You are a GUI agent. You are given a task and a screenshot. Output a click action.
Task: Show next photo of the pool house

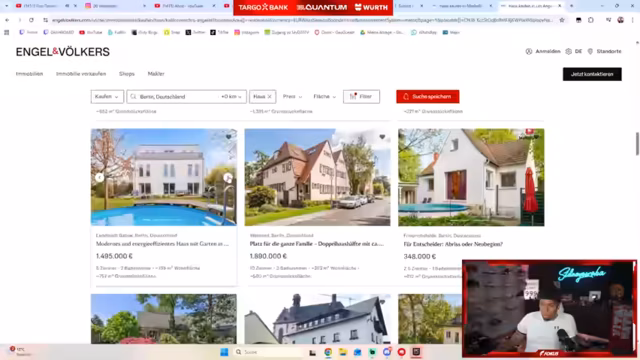[x=228, y=178]
